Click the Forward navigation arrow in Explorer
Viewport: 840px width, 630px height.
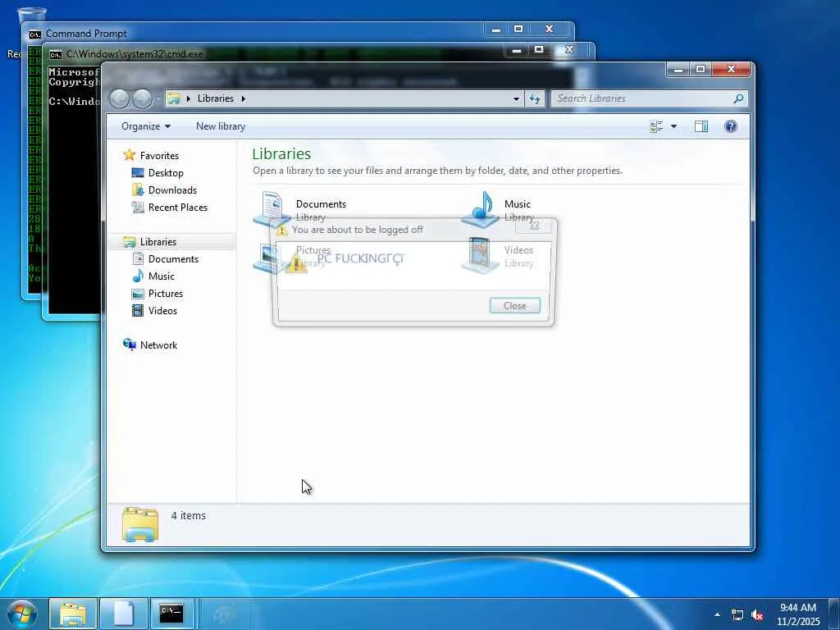(x=142, y=98)
